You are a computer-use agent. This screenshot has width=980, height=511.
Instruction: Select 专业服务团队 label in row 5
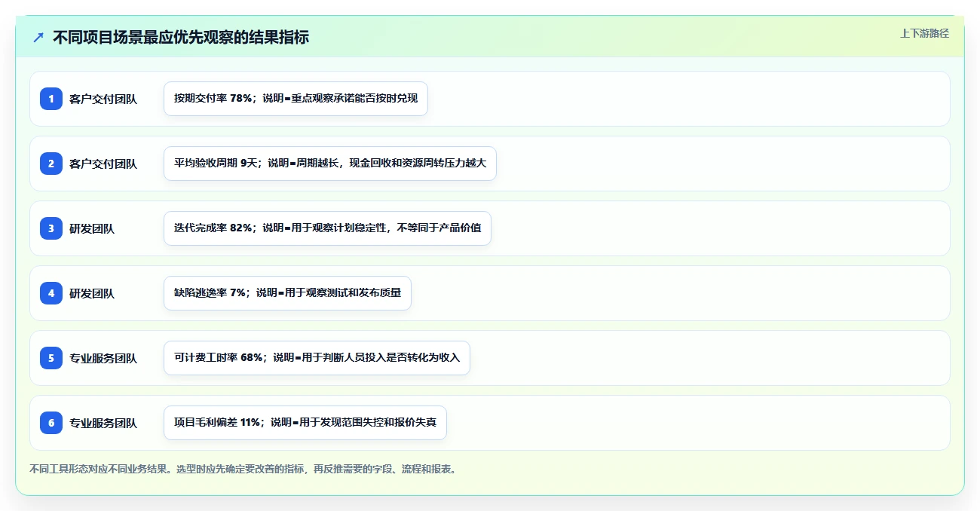[x=103, y=358]
